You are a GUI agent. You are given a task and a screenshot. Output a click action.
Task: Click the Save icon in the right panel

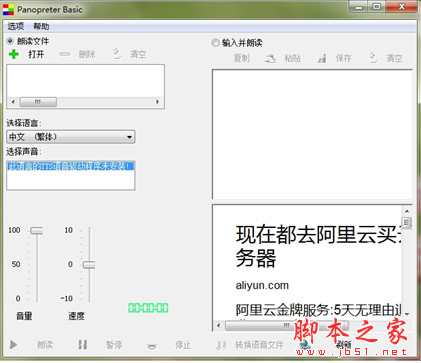pos(322,59)
